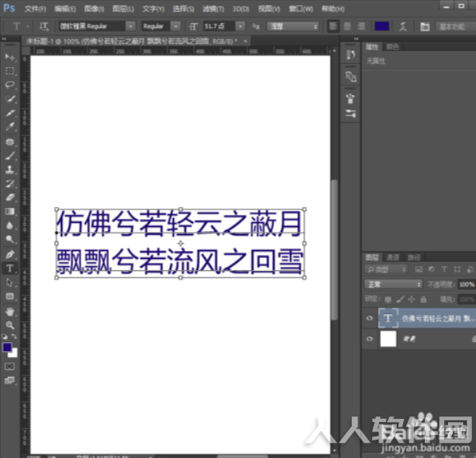Select the Hand tool
Screen dimensions: 476x458
10,311
